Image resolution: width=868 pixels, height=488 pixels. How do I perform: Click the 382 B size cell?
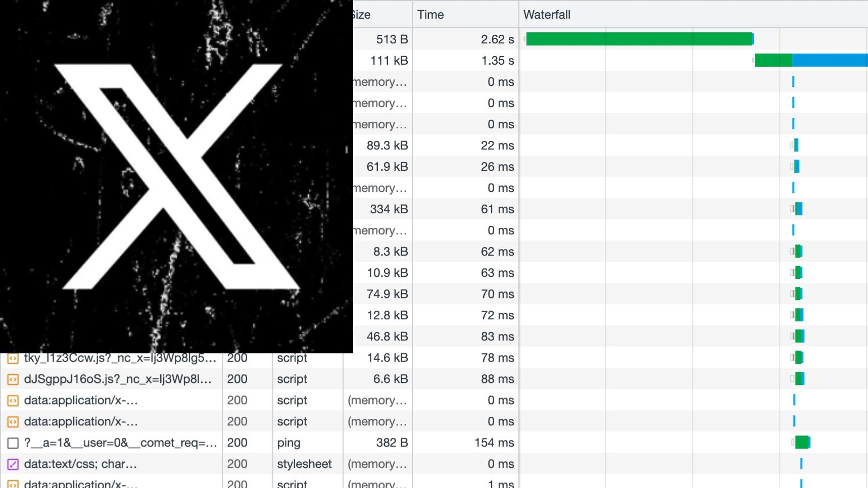point(392,443)
